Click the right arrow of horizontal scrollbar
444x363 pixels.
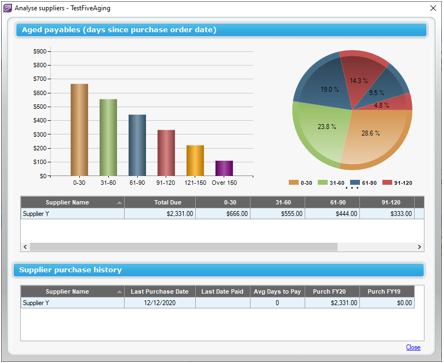[x=419, y=247]
